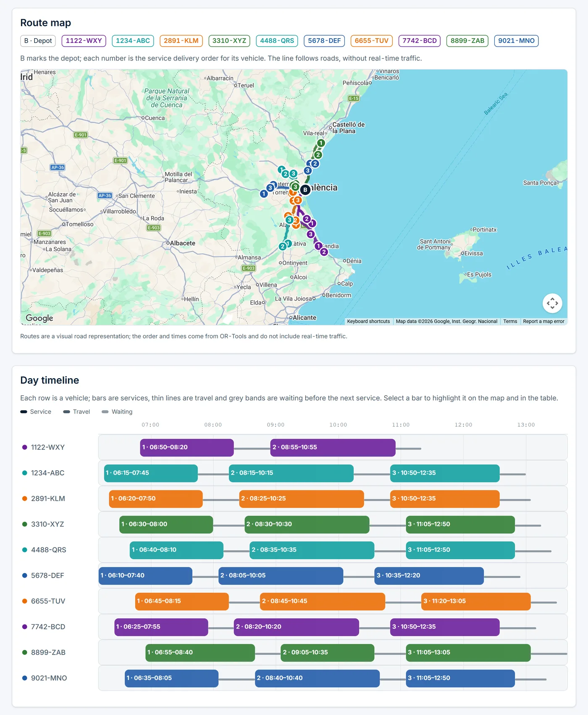The width and height of the screenshot is (588, 715).
Task: Select 1234-ABC service bar 10:50–12:35
Action: [445, 473]
